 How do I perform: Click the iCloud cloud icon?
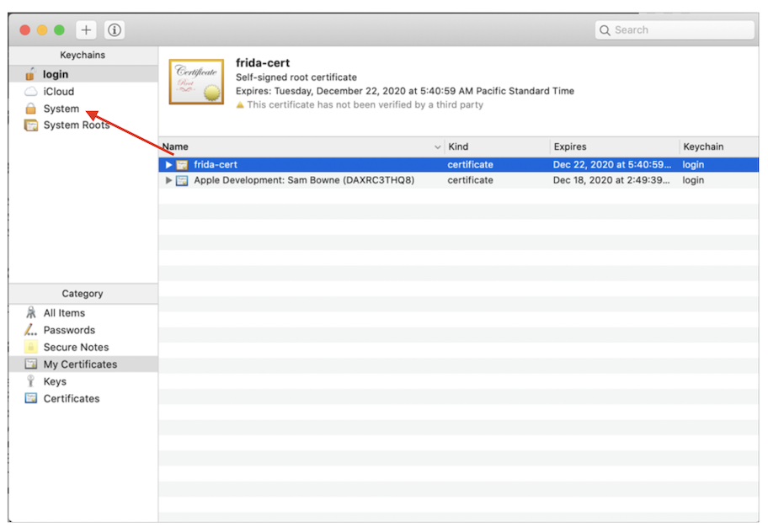pyautogui.click(x=31, y=92)
